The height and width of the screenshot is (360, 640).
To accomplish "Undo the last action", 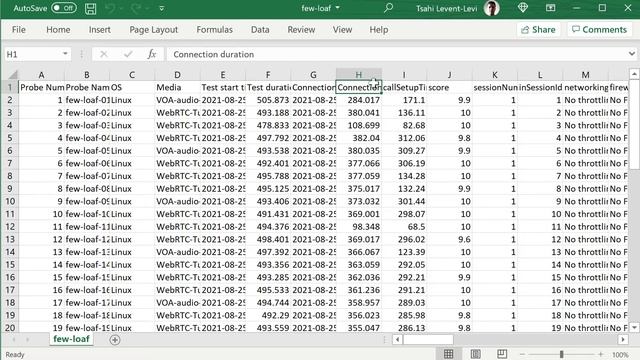I will pos(110,8).
